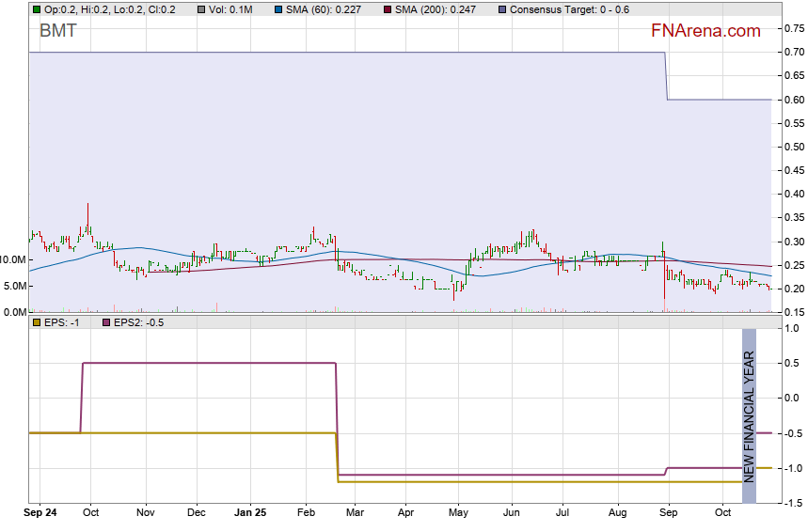The image size is (808, 532).
Task: Select the NEW FINANCIAL YEAR marker
Action: click(749, 406)
